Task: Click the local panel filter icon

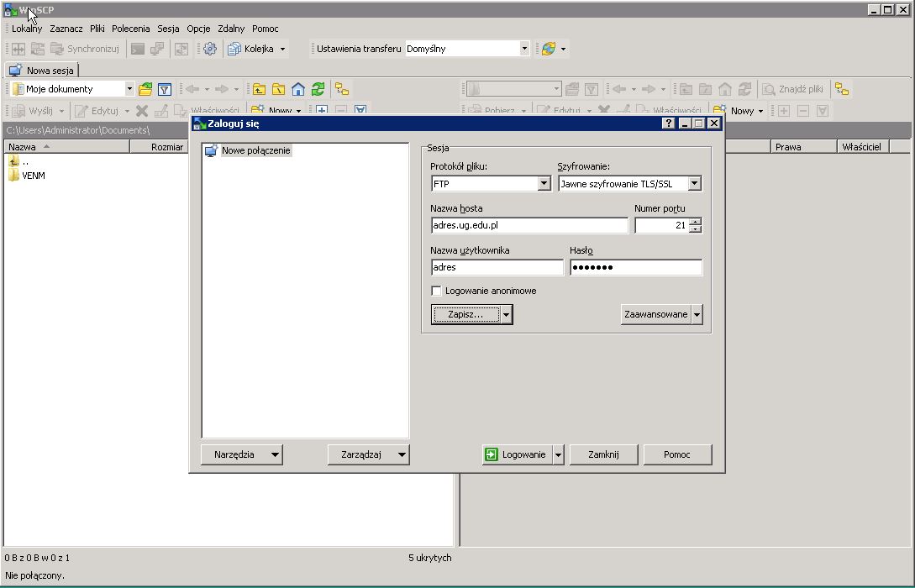Action: click(166, 89)
